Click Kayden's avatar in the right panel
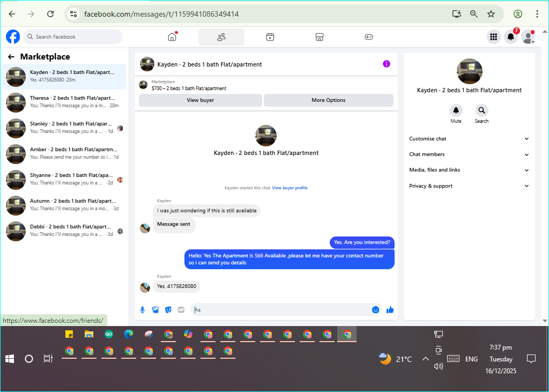Screen dimensions: 549x392 [x=470, y=71]
